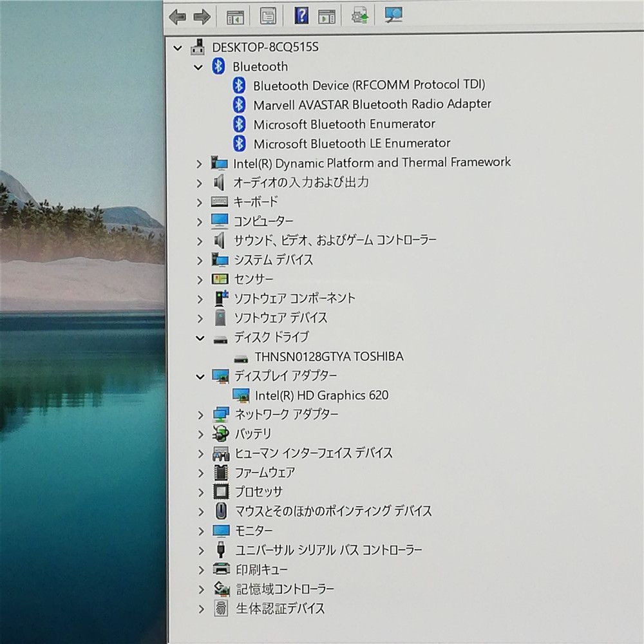Collapse the ディスプレイ アダプター category
The width and height of the screenshot is (644, 644).
(x=200, y=376)
